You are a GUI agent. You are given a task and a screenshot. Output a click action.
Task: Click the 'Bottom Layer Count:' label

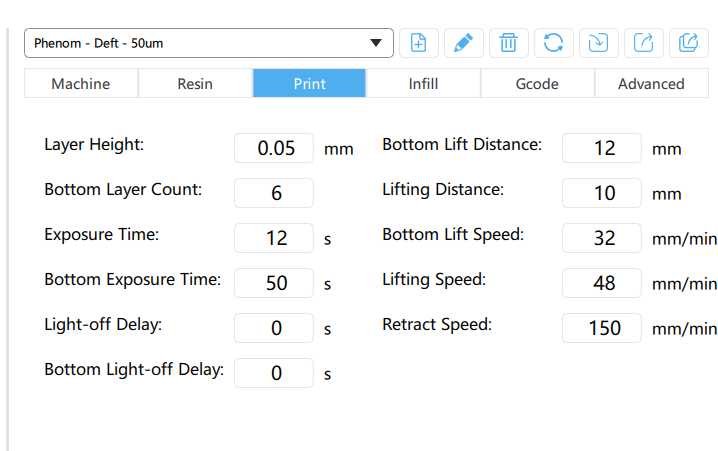pos(123,190)
